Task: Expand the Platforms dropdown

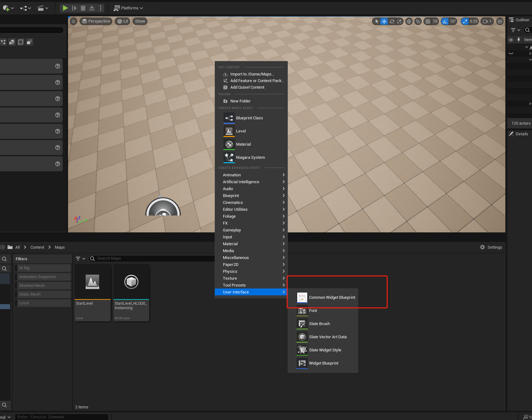Action: (x=141, y=8)
